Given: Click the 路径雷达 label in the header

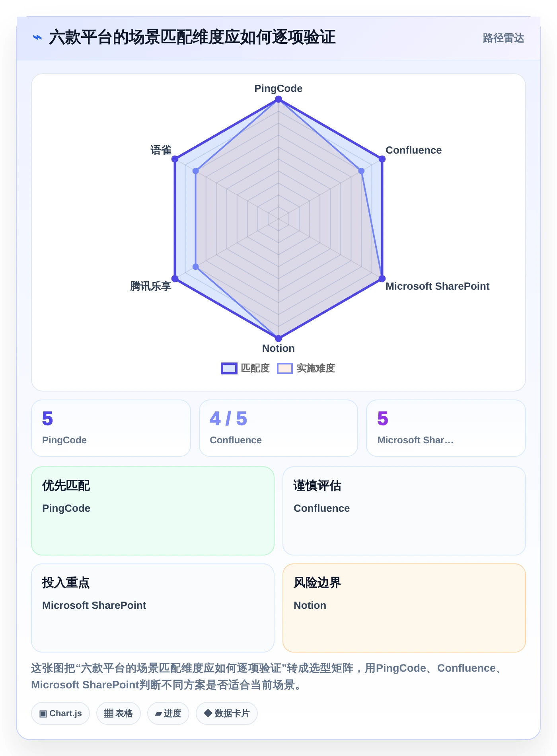Looking at the screenshot, I should coord(503,38).
